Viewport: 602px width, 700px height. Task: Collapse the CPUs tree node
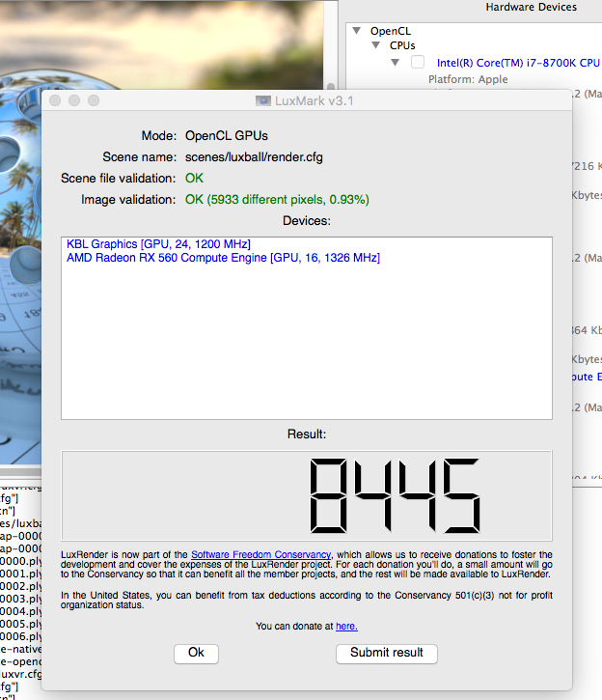point(375,45)
